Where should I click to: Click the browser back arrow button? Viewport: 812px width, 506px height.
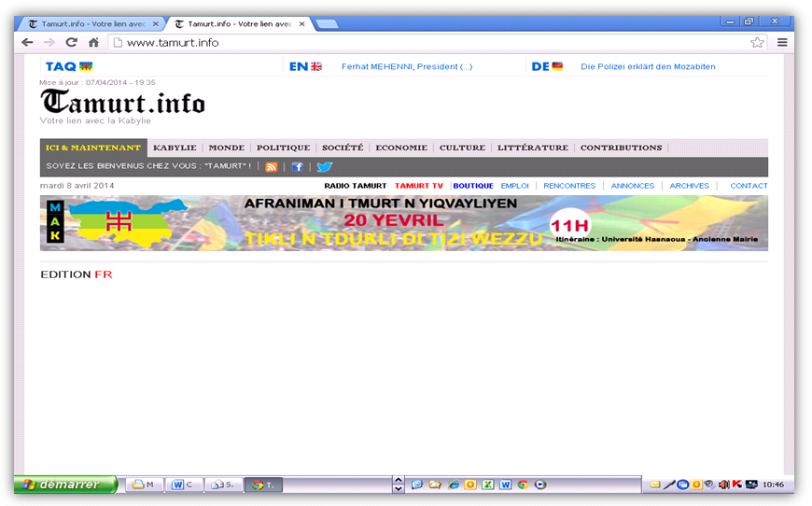[x=27, y=42]
